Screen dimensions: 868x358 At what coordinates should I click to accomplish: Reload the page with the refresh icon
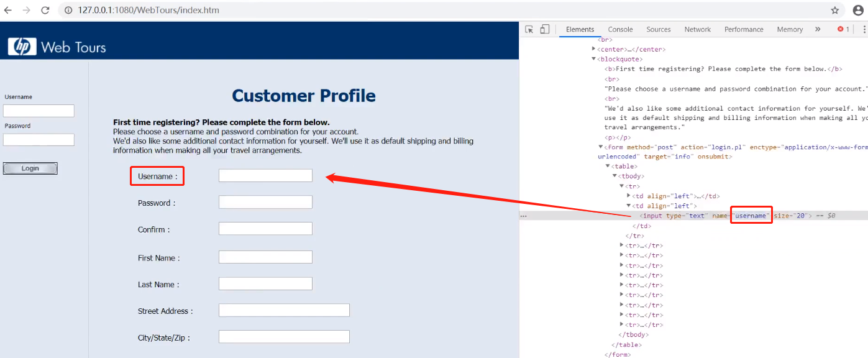[x=45, y=11]
